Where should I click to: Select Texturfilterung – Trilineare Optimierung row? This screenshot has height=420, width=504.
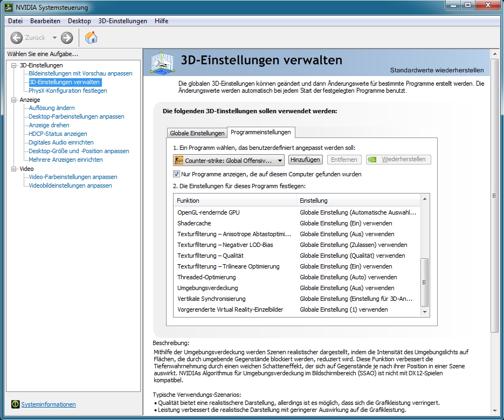point(296,266)
